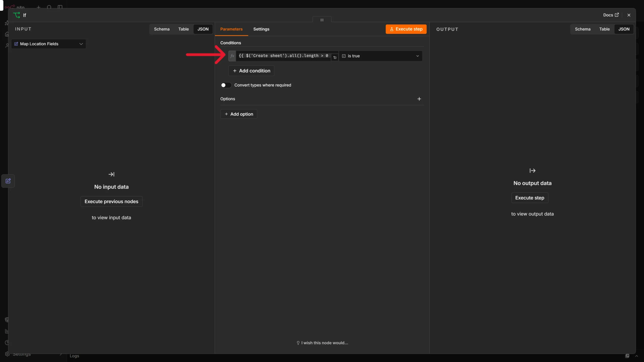Close the If node panel

(x=629, y=15)
